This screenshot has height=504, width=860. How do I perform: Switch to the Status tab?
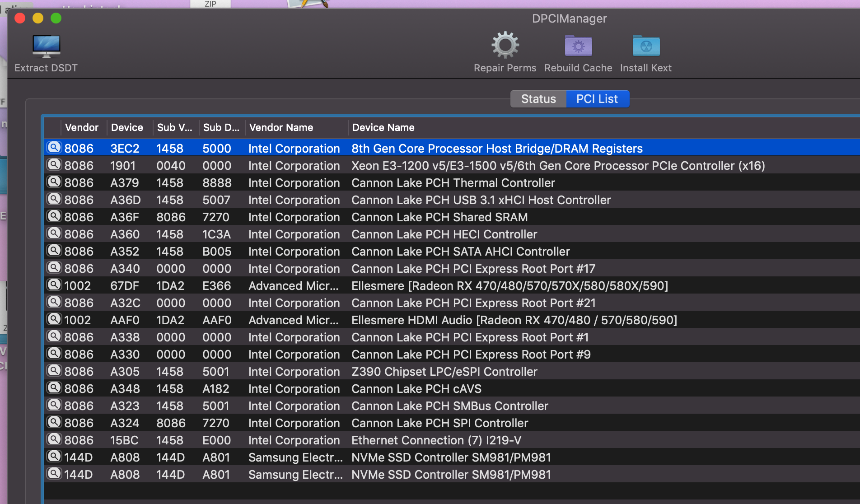pos(538,99)
